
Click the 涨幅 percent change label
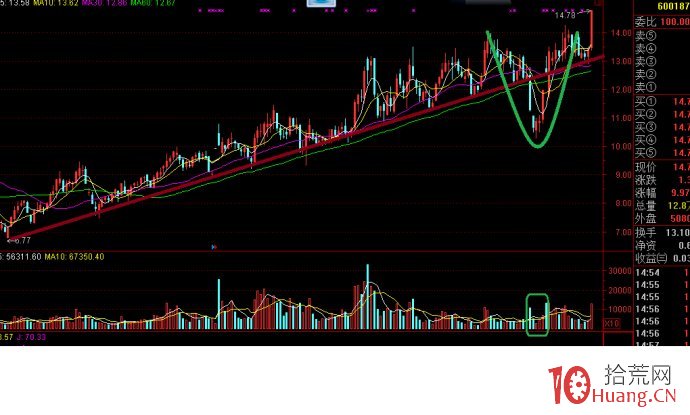646,193
